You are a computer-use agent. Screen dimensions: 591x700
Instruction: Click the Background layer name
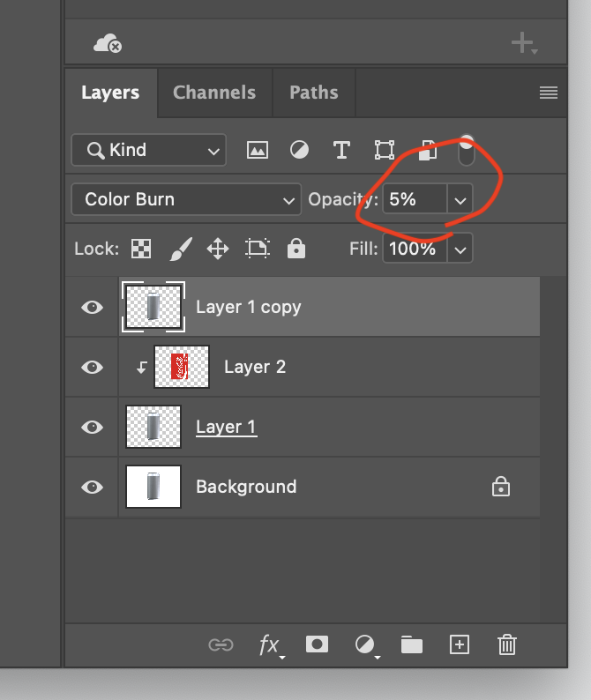[x=246, y=487]
